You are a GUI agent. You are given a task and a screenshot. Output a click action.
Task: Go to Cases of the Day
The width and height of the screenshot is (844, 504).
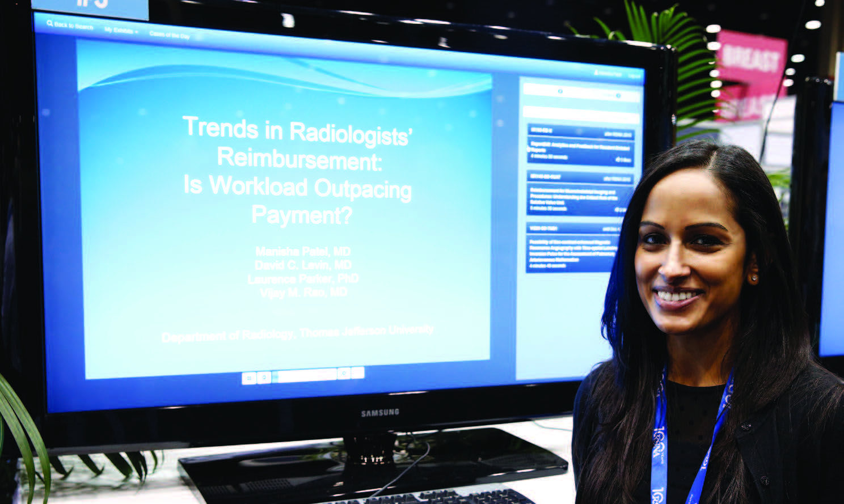pyautogui.click(x=169, y=35)
